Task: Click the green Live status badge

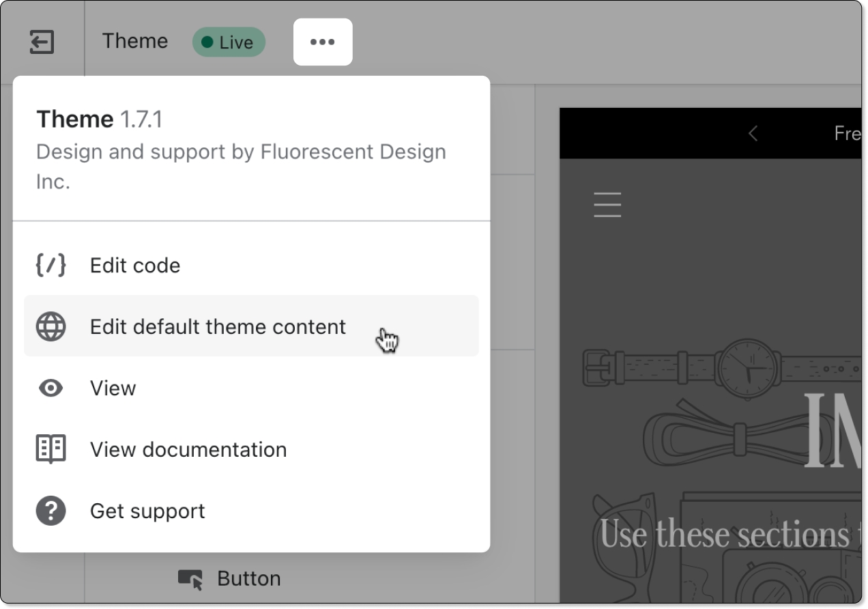Action: pyautogui.click(x=229, y=42)
